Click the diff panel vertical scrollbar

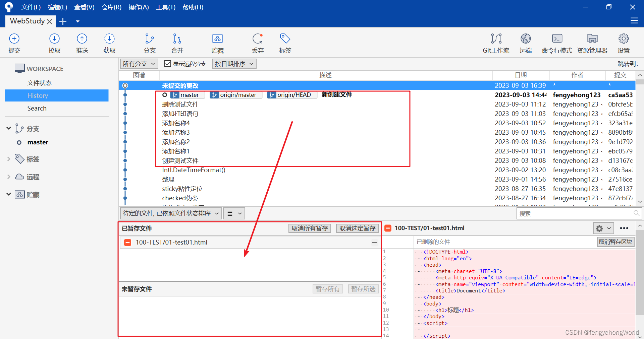(x=640, y=272)
